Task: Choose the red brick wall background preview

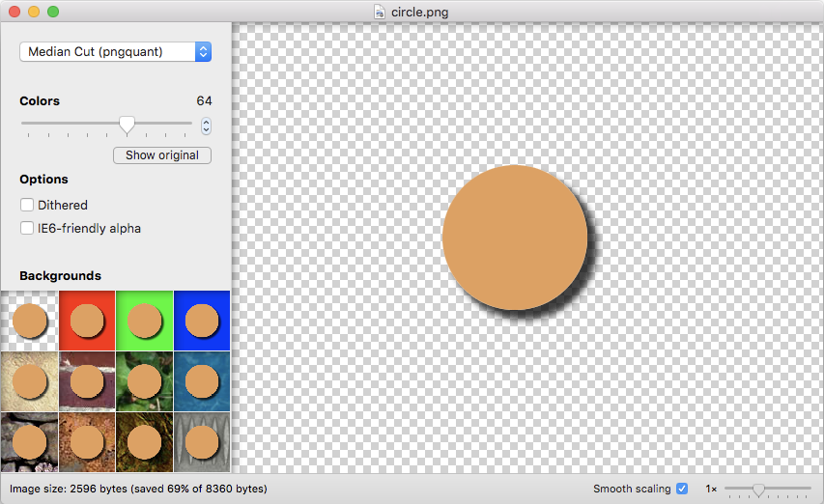Action: coord(87,380)
